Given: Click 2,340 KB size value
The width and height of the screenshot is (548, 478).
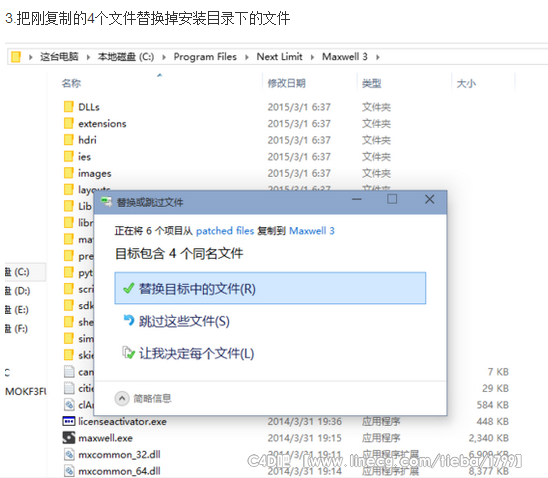Looking at the screenshot, I should (489, 438).
